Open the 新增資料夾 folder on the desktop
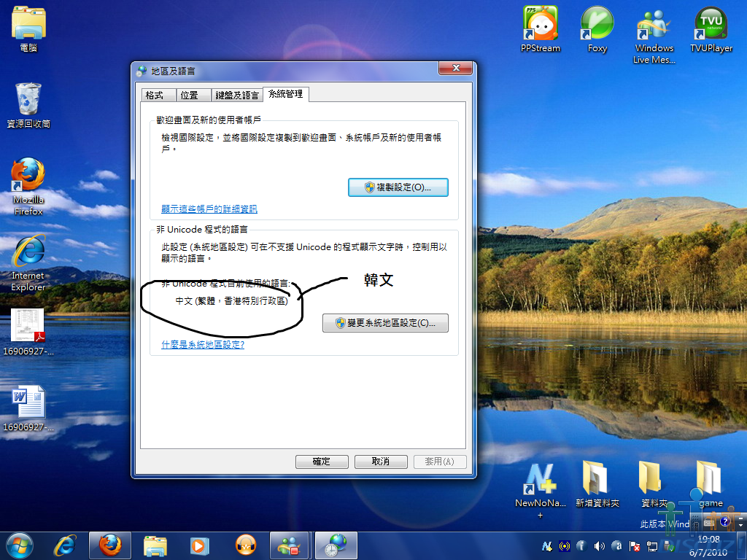This screenshot has height=560, width=747. pyautogui.click(x=597, y=484)
